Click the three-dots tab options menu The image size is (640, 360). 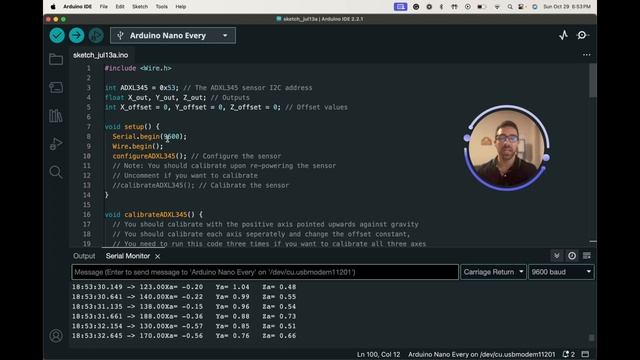click(587, 55)
